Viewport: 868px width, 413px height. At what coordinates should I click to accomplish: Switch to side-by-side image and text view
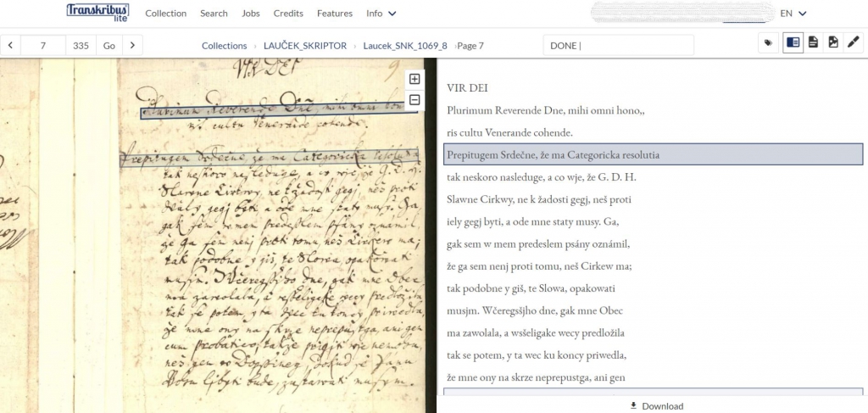point(793,42)
